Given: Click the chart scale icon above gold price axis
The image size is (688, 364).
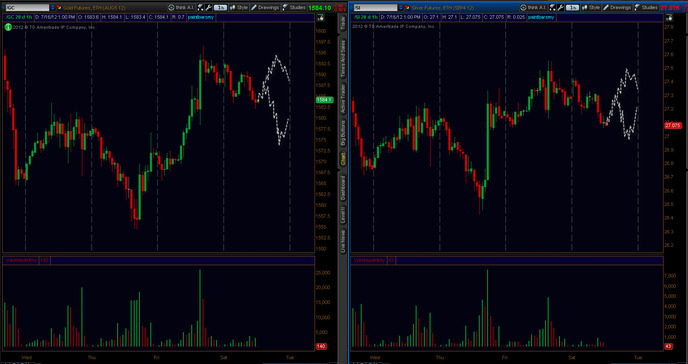Looking at the screenshot, I should point(320,18).
